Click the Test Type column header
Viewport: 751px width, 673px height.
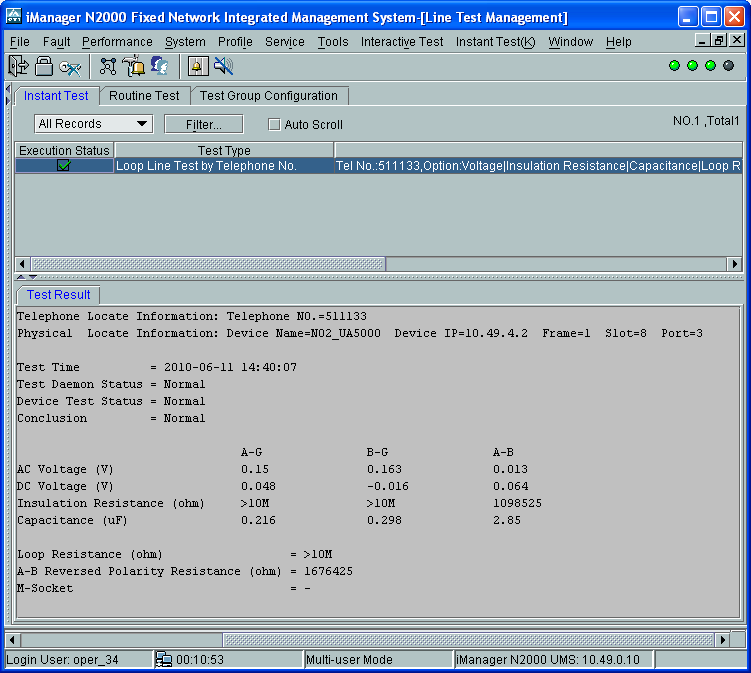(x=224, y=150)
